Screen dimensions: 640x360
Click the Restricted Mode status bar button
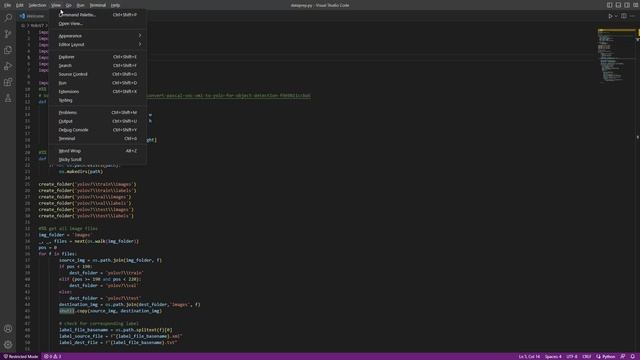point(20,356)
